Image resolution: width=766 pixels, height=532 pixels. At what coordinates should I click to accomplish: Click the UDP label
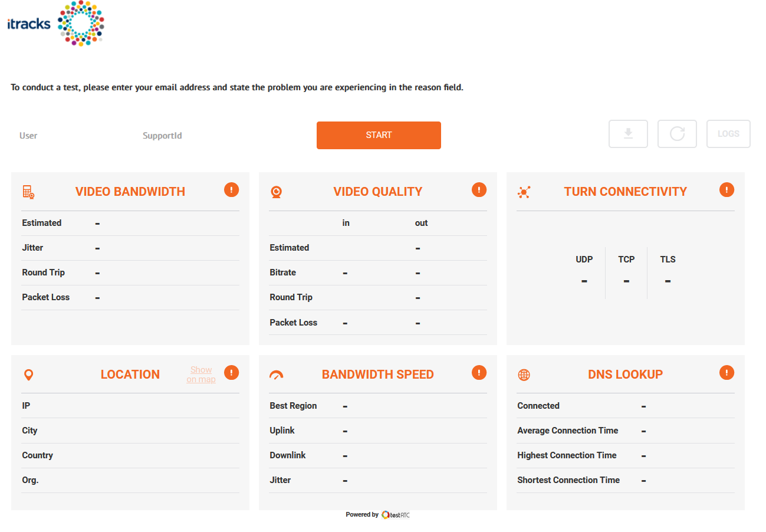coord(584,260)
